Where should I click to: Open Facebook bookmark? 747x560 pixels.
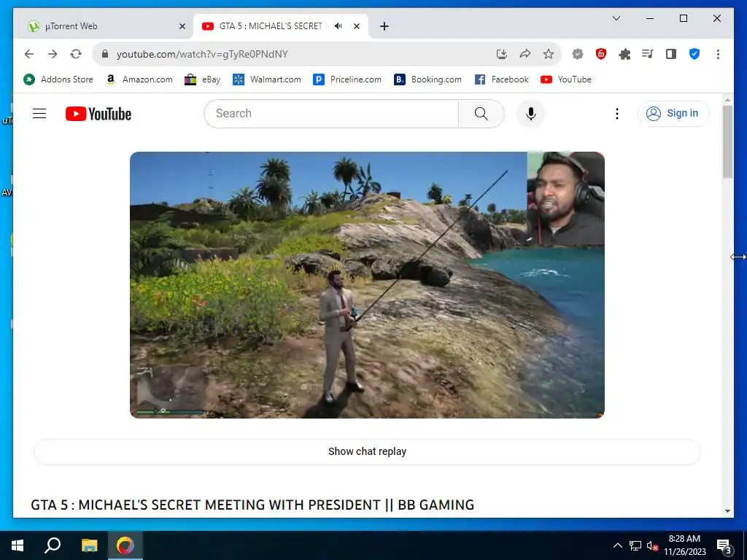coord(502,79)
